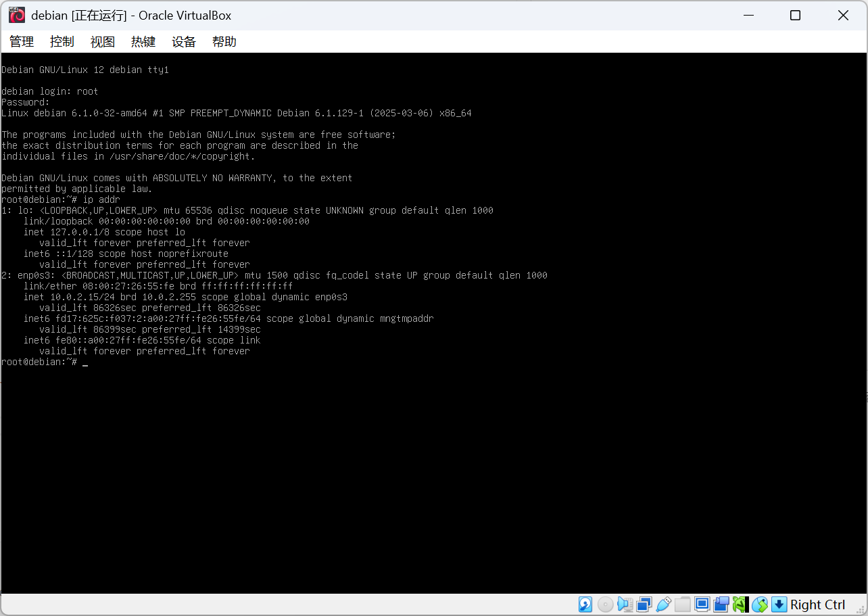Click the keyboard capture down-arrow icon

click(x=779, y=605)
